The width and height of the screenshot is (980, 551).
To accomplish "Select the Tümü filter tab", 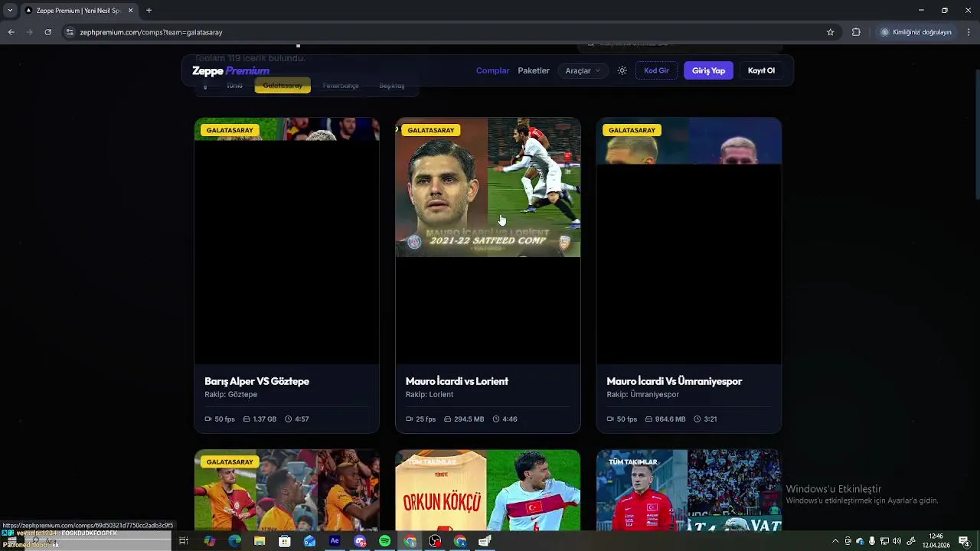I will tap(234, 86).
